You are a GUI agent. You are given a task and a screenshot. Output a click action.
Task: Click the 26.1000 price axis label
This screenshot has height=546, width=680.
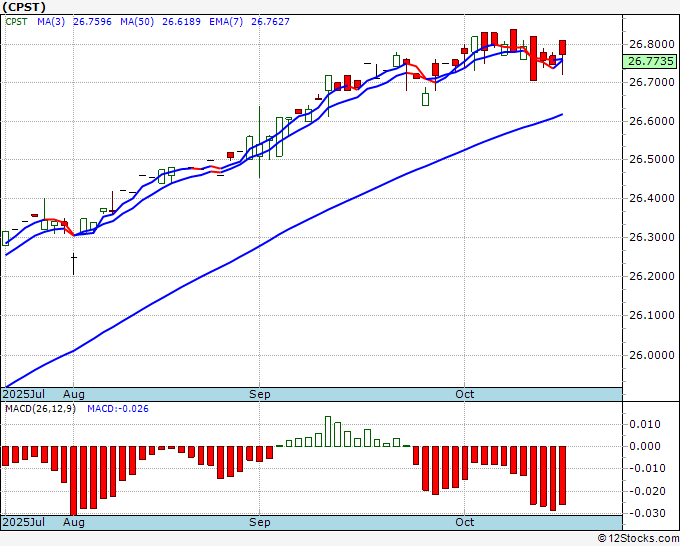[x=652, y=315]
